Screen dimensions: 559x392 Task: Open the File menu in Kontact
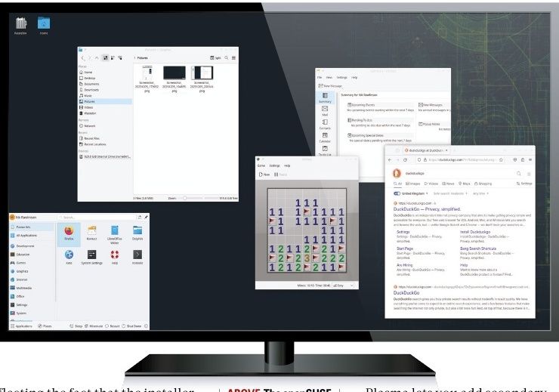tap(320, 77)
